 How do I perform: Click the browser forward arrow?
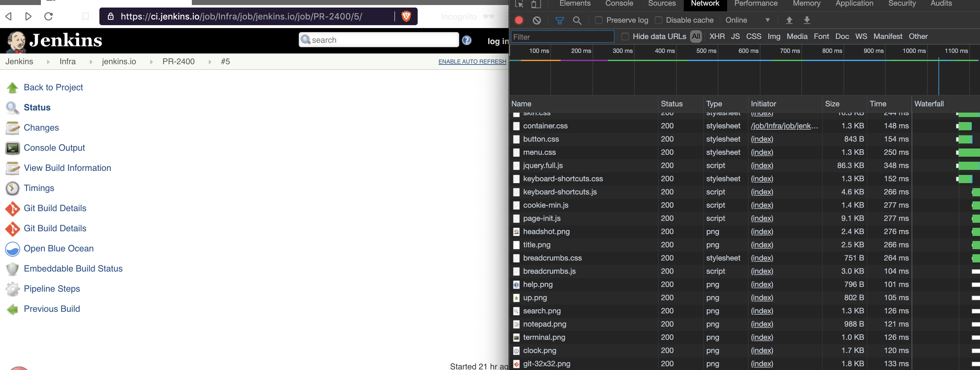coord(29,16)
